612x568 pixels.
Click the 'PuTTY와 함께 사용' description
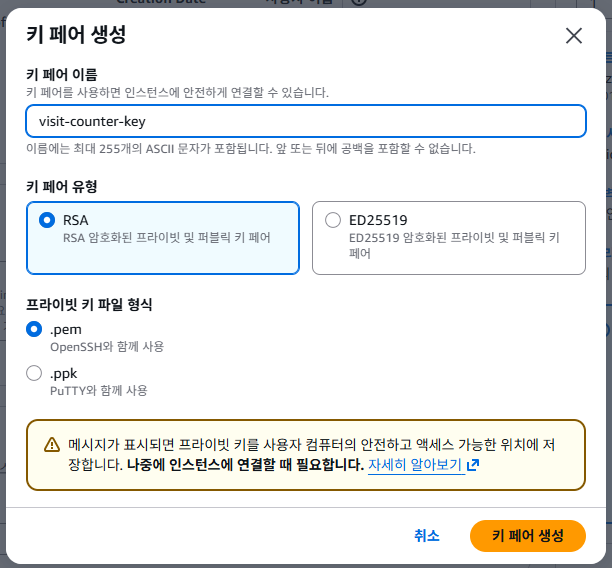click(x=99, y=390)
